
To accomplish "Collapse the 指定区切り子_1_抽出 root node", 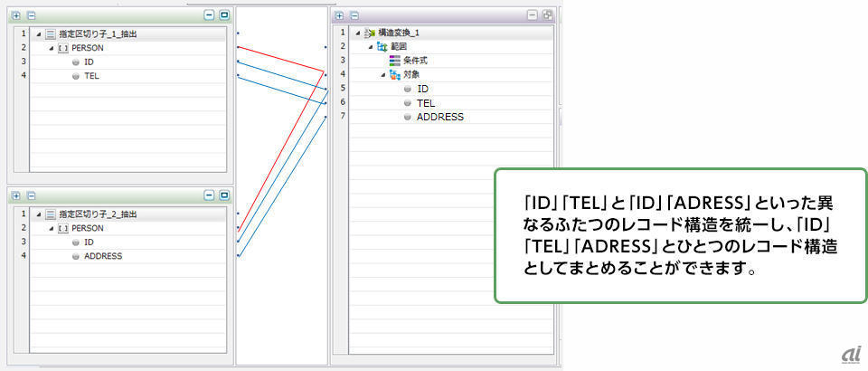I will [x=39, y=34].
